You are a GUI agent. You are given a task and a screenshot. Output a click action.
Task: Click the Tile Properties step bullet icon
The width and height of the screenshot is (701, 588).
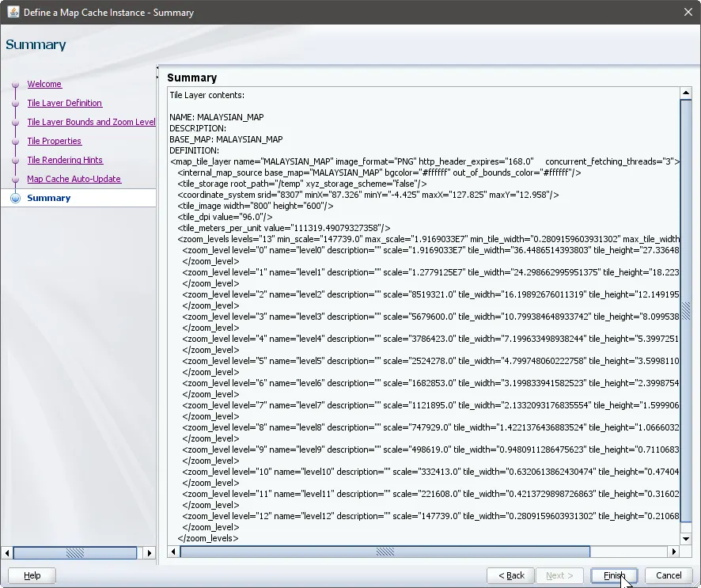pyautogui.click(x=15, y=141)
